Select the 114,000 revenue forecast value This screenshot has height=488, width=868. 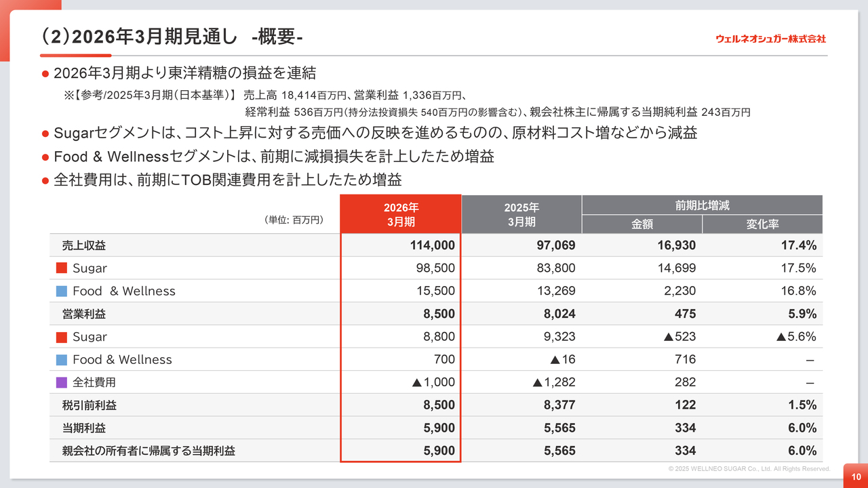433,245
